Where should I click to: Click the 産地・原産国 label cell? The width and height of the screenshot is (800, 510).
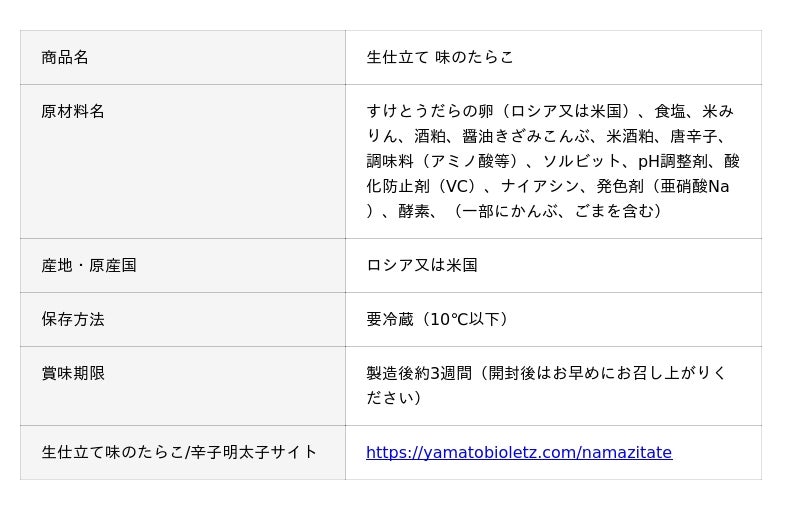(89, 266)
